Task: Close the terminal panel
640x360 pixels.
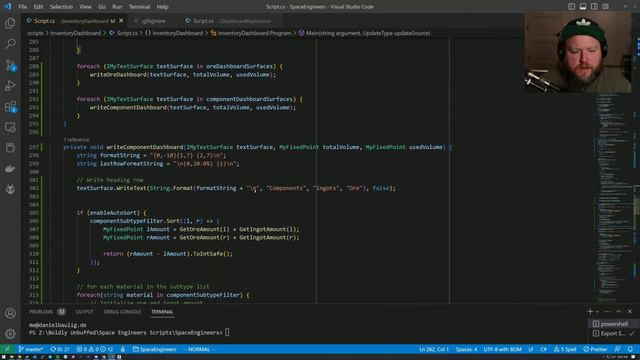Action: point(630,311)
